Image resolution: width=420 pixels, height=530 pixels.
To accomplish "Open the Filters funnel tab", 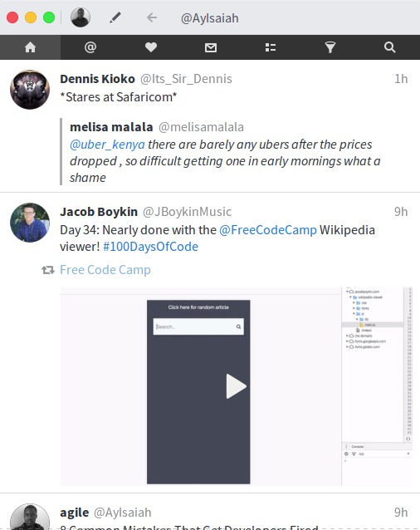I will (x=330, y=47).
